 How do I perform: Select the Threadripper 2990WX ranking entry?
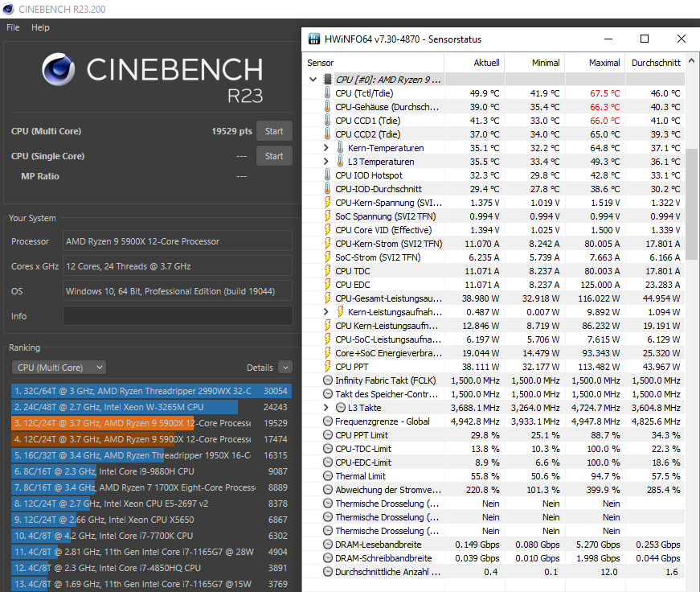coord(151,391)
